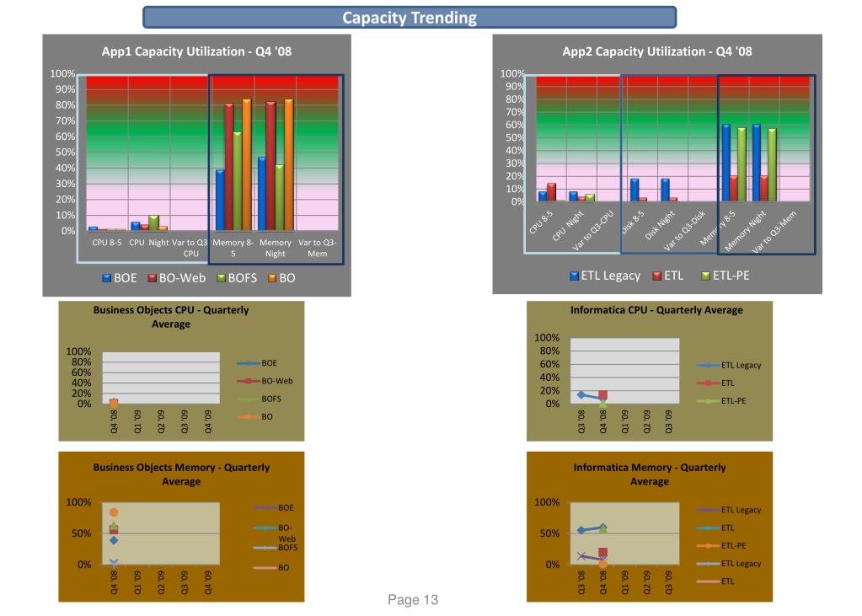Click the red BO-Web legend swatch in App1 chart

click(153, 278)
